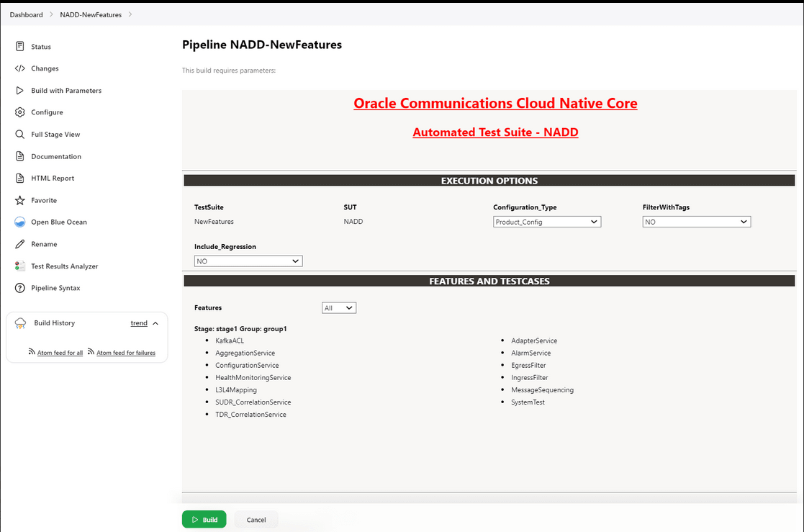The height and width of the screenshot is (532, 804).
Task: Open the Changes menu item
Action: point(45,68)
